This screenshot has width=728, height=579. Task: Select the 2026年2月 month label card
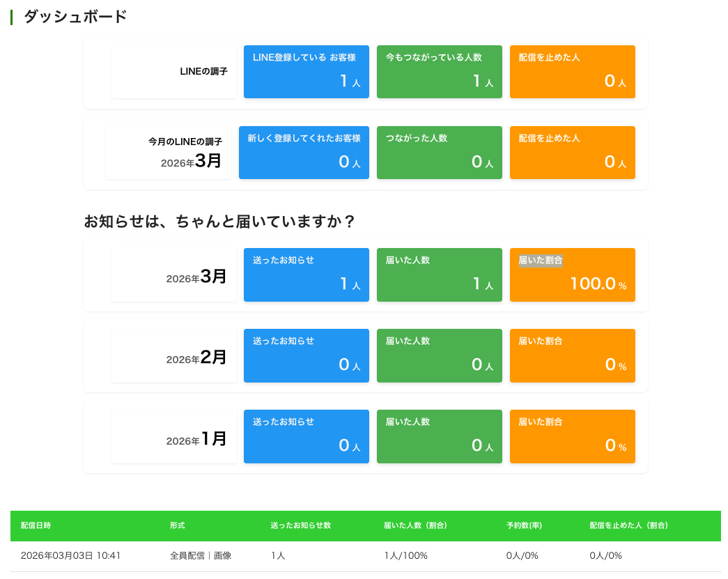click(174, 356)
